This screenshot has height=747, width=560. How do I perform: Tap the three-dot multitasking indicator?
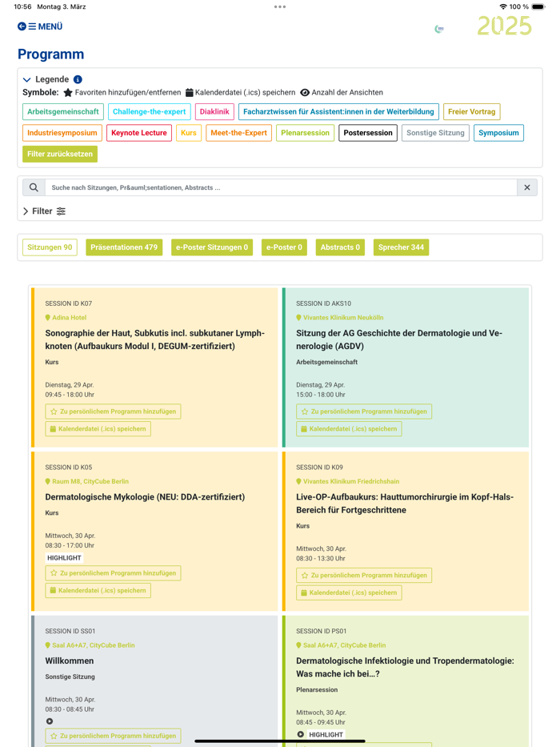280,6
